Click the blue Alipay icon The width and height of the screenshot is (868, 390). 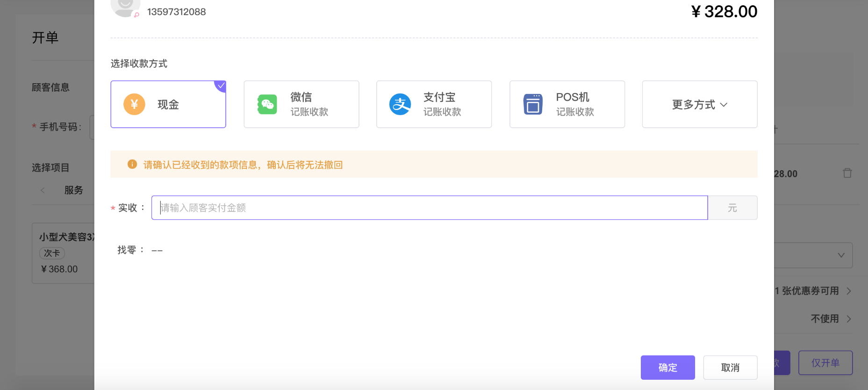coord(400,104)
